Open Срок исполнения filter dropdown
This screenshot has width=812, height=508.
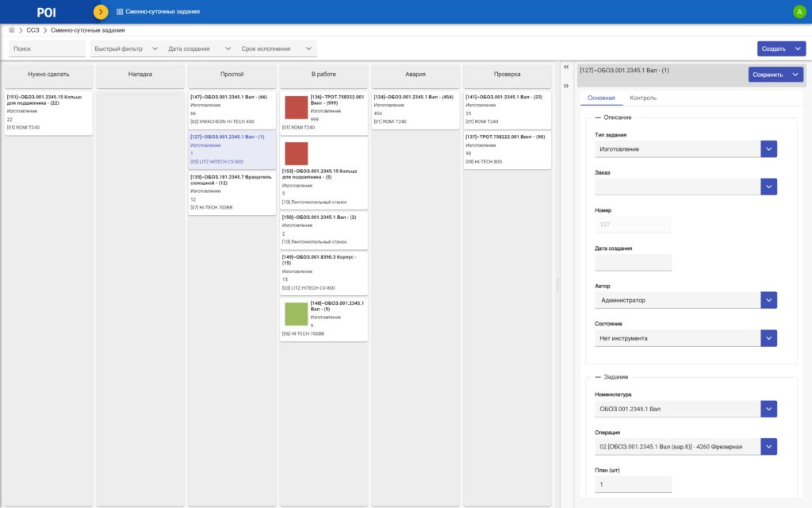click(x=277, y=48)
